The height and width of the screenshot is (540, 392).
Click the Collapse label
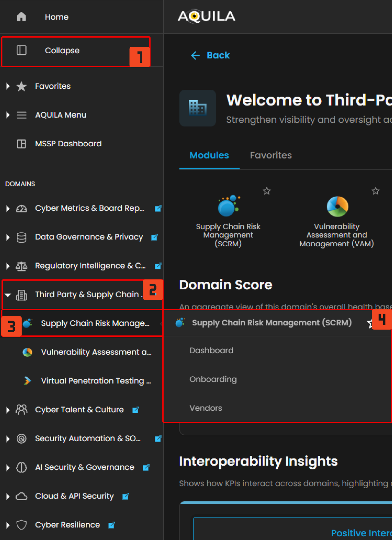point(62,51)
